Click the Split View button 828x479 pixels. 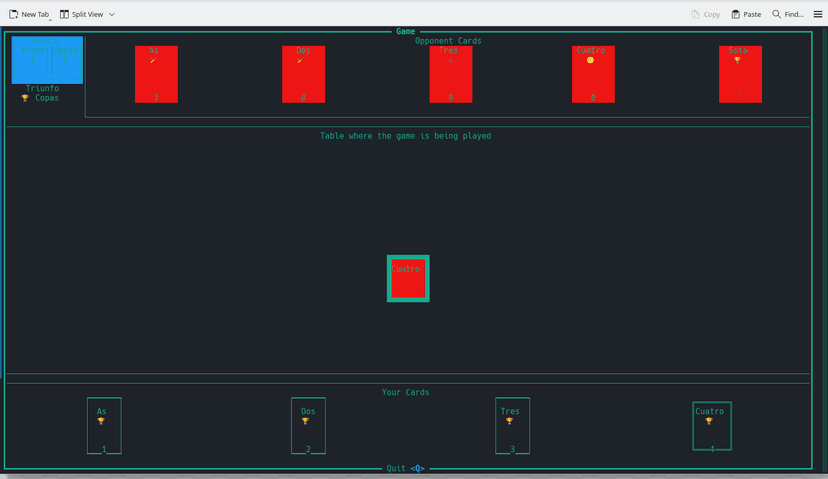[x=81, y=14]
